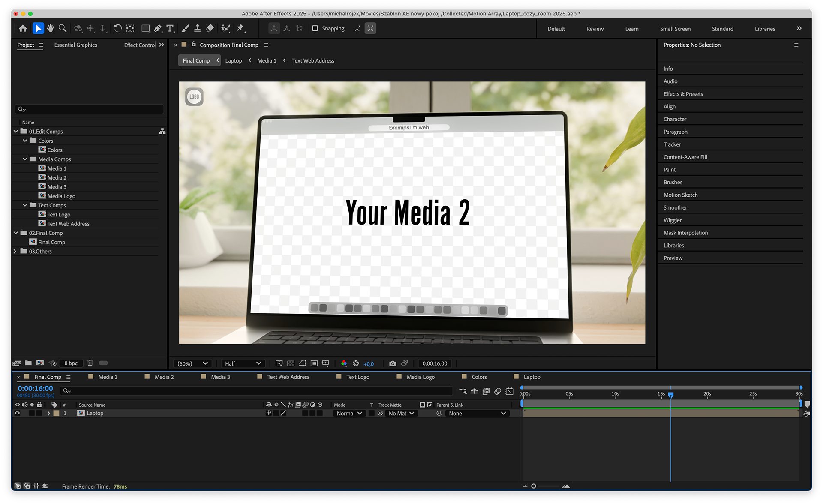Collapse the Media Comps folder

pos(25,159)
